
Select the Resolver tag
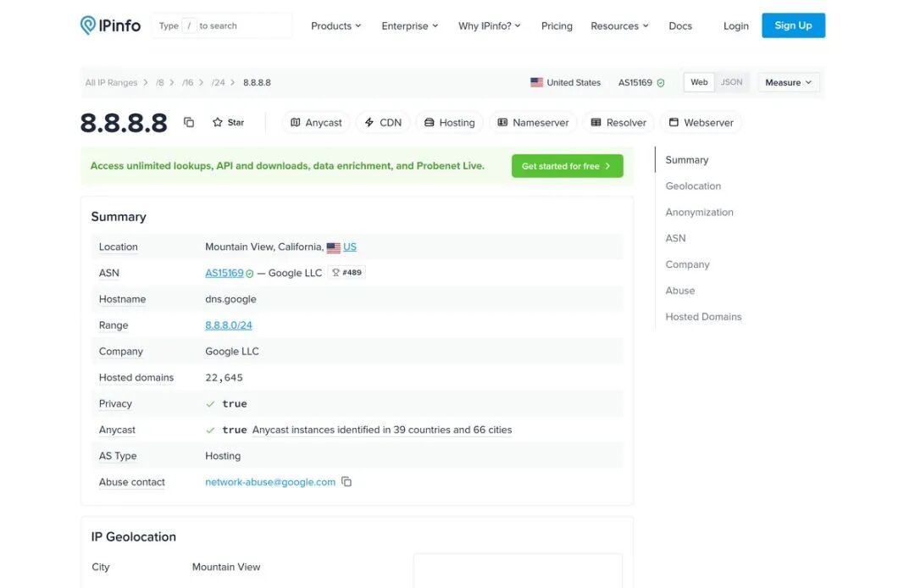618,123
